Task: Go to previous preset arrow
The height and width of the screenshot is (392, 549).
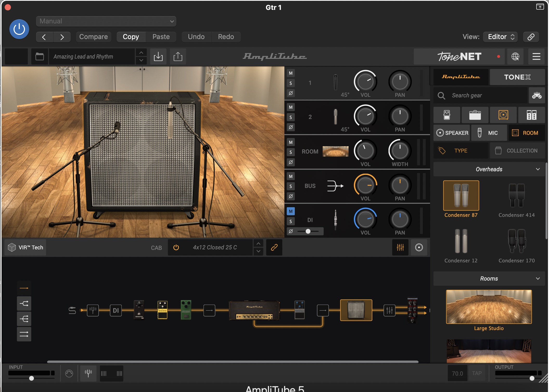Action: (x=44, y=37)
